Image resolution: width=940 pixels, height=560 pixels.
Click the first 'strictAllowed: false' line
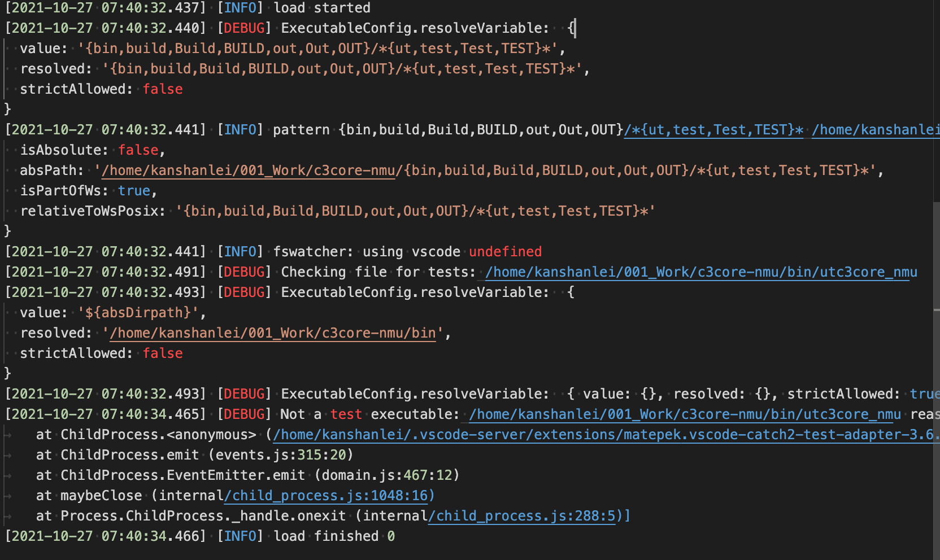coord(102,89)
